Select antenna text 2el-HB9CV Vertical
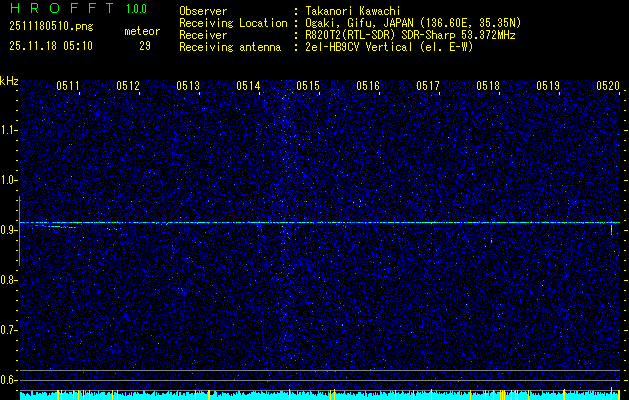 pos(358,47)
